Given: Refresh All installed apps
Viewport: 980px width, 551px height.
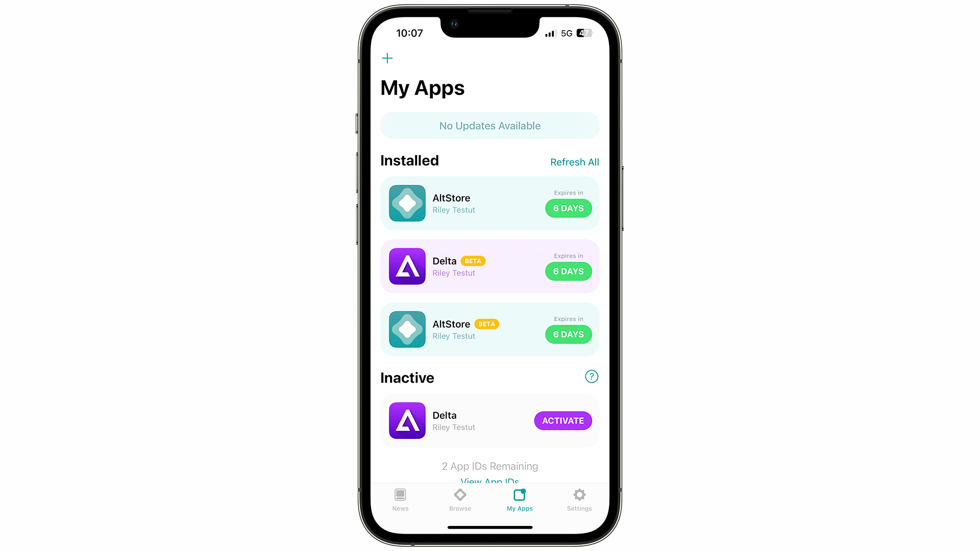Looking at the screenshot, I should [x=575, y=161].
